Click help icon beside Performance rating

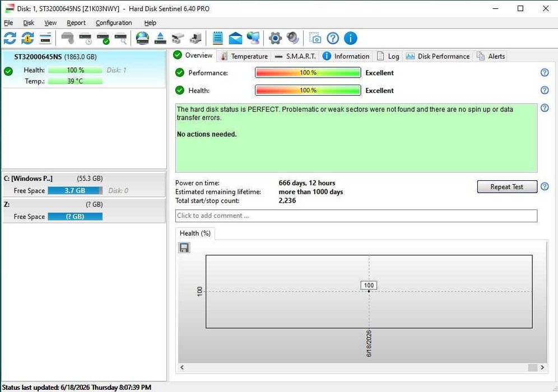545,73
